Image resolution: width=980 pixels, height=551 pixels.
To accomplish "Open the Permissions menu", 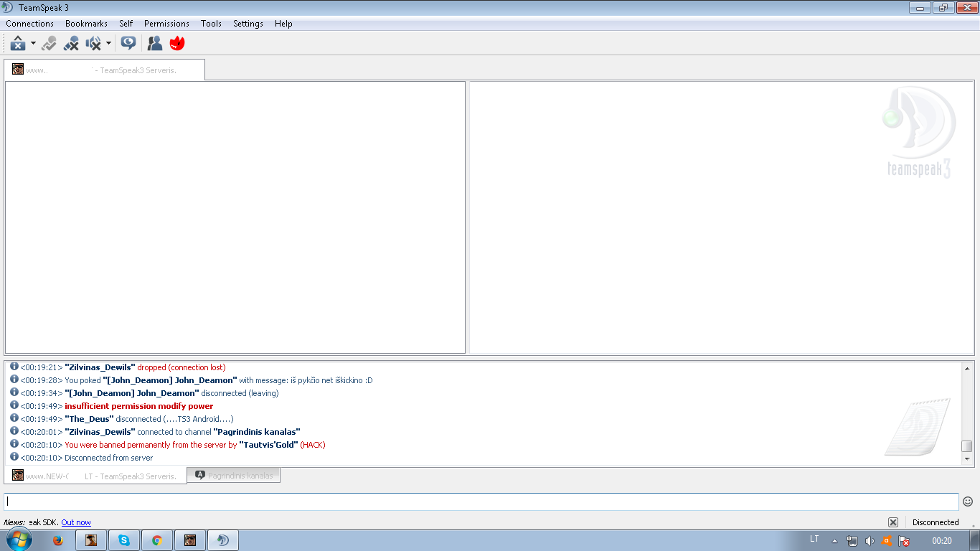I will click(x=166, y=24).
